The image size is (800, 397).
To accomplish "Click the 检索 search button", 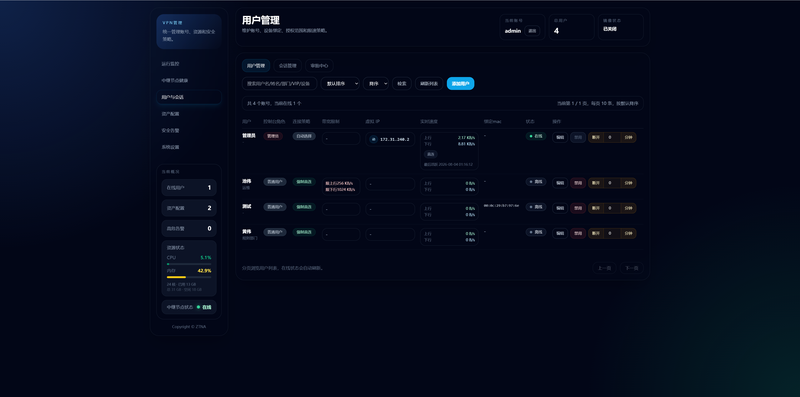I will click(402, 83).
